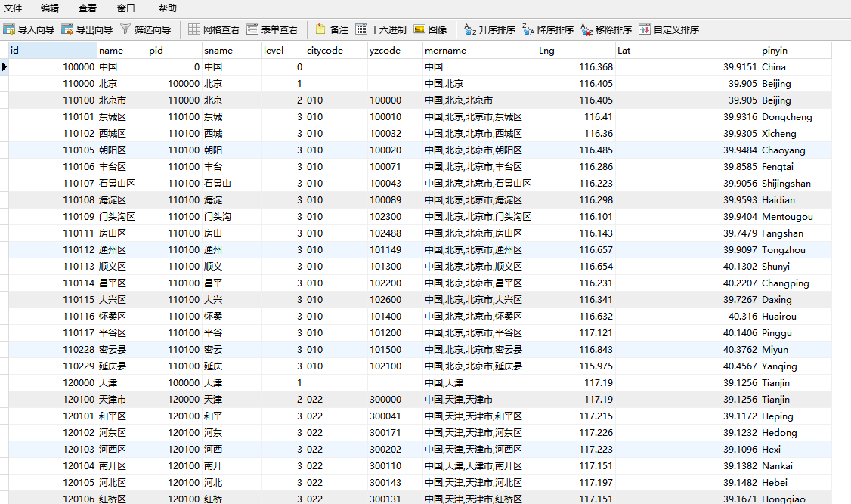Open the 筛选向导 filter wizard
Image resolution: width=851 pixels, height=504 pixels.
tap(145, 29)
